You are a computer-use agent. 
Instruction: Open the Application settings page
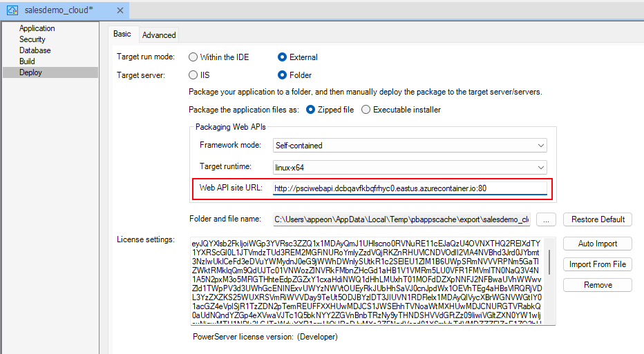(x=37, y=28)
